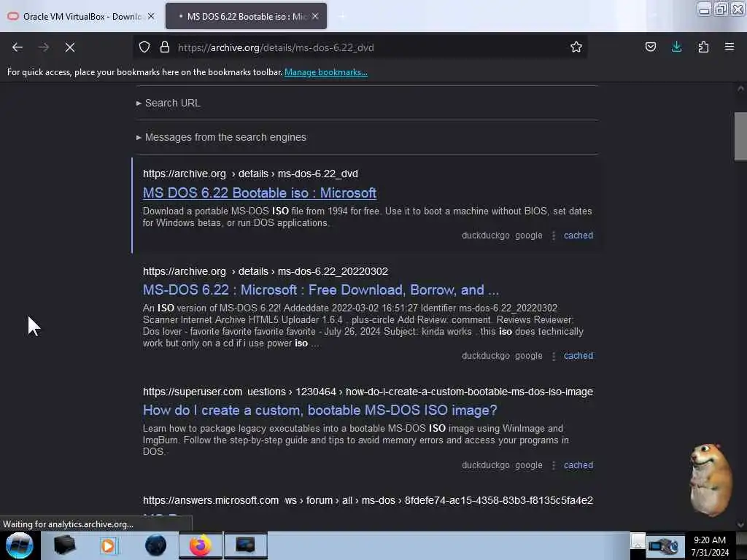Close the MS DOS 6.22 Bootable iso tab

tap(315, 16)
